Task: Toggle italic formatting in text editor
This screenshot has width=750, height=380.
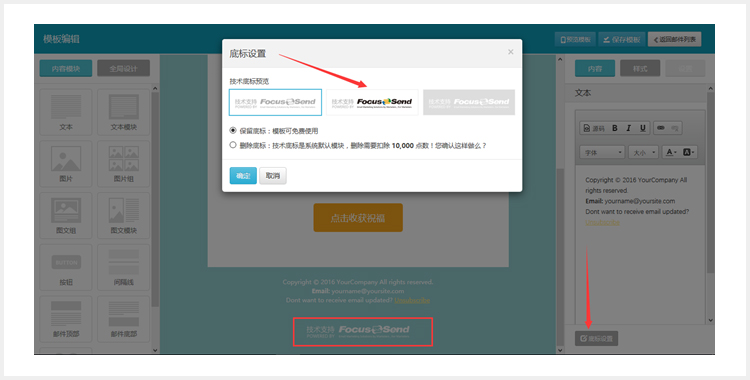Action: (629, 128)
